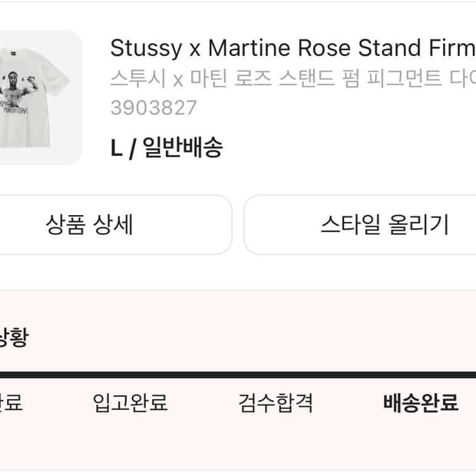Select the 입고완료 progress step
The image size is (476, 476).
130,402
